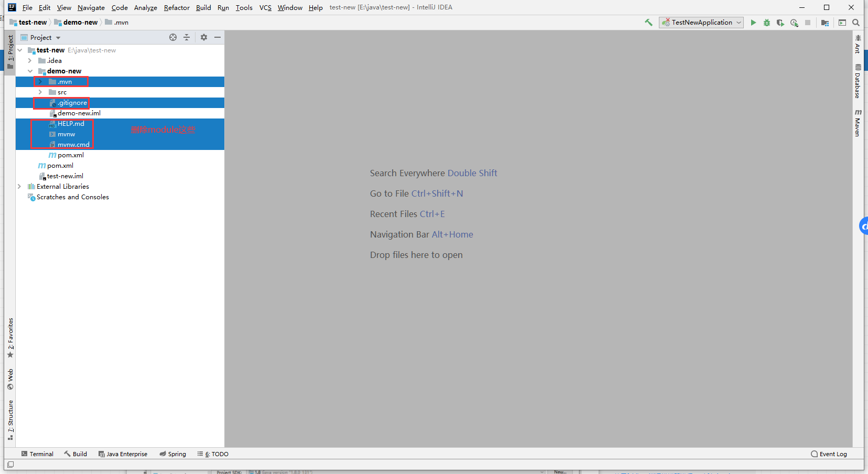Open the Refactor menu
The image size is (868, 474).
(x=177, y=7)
